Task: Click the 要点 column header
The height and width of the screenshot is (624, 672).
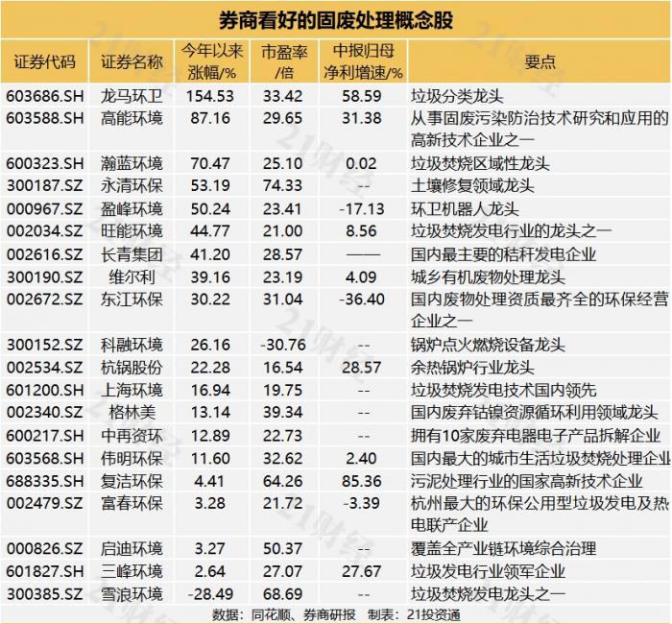Action: (x=540, y=61)
